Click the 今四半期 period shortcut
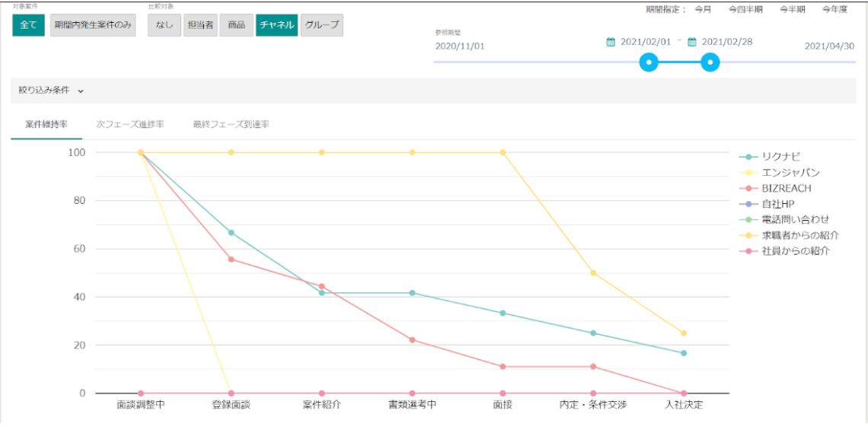868x430 pixels. 745,10
